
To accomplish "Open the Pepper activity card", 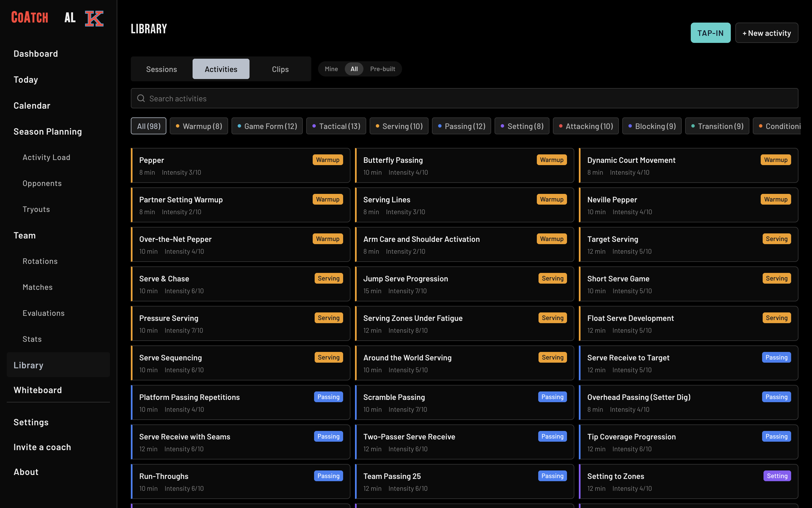I will (x=240, y=165).
